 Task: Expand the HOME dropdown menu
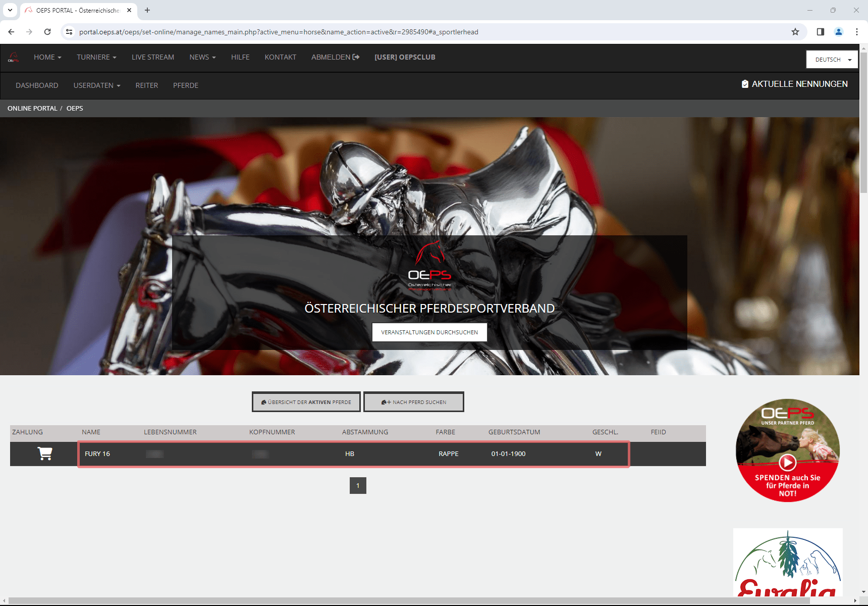[47, 58]
